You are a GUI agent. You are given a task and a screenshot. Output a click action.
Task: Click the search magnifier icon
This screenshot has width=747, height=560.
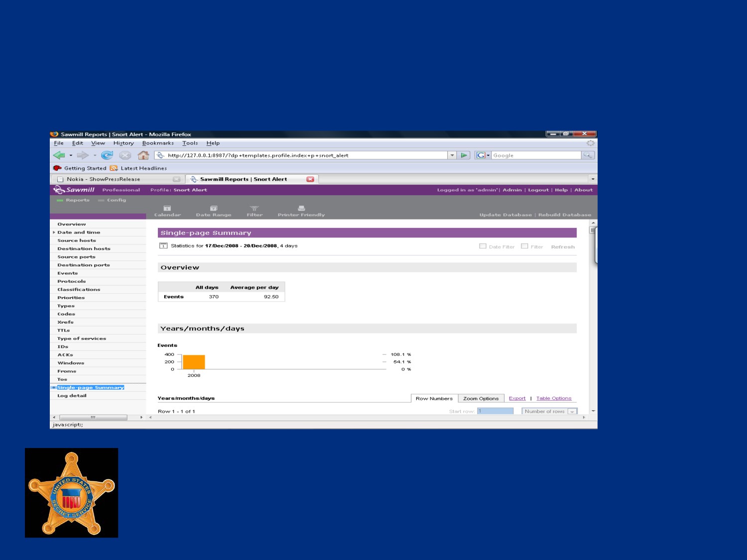pos(588,155)
